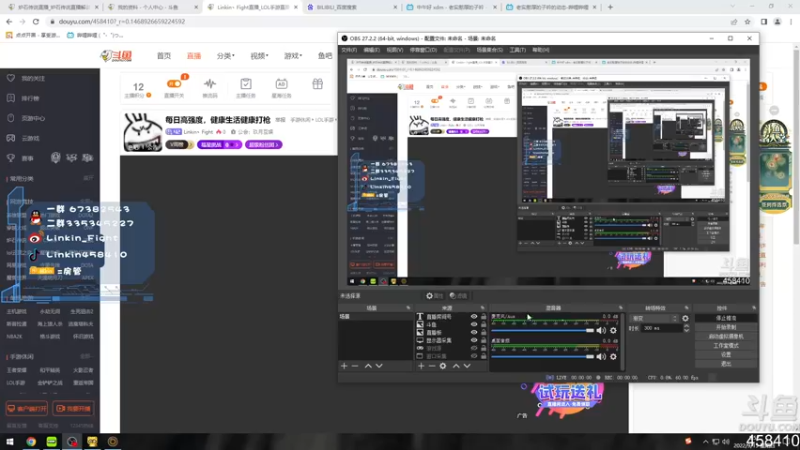Open OBS Studio icon in taskbar
Screen dimensions: 800x450
[72, 441]
